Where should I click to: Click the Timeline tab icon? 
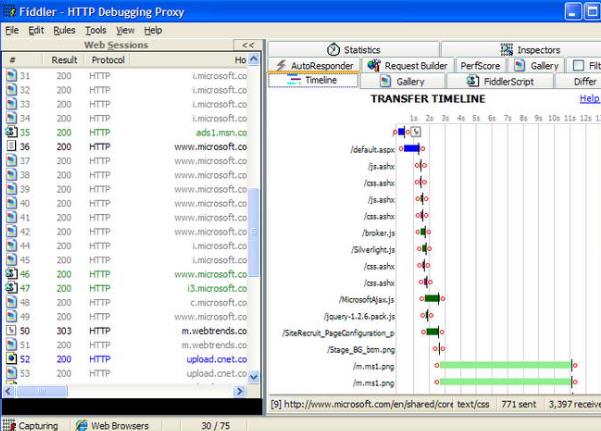tap(294, 80)
